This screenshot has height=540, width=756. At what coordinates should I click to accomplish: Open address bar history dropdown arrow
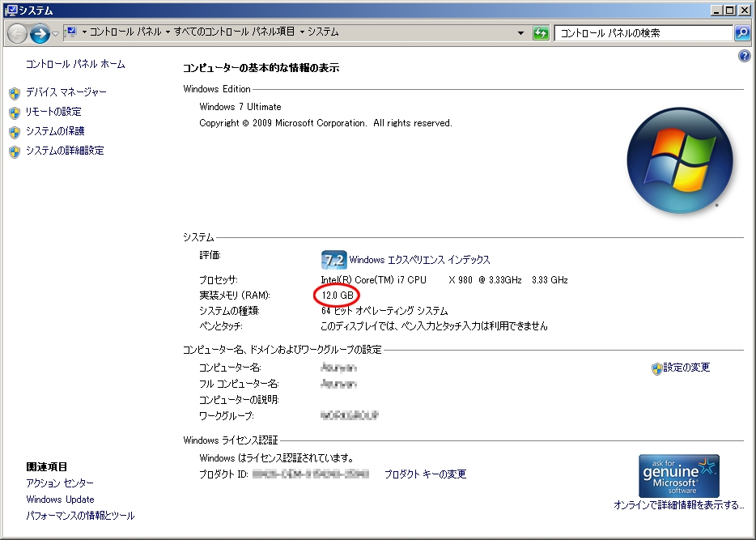[x=520, y=32]
